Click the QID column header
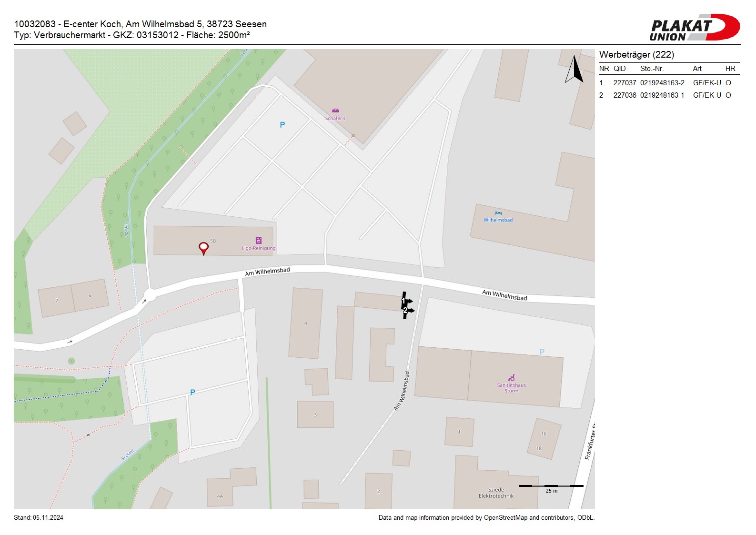Image resolution: width=756 pixels, height=535 pixels. 619,69
